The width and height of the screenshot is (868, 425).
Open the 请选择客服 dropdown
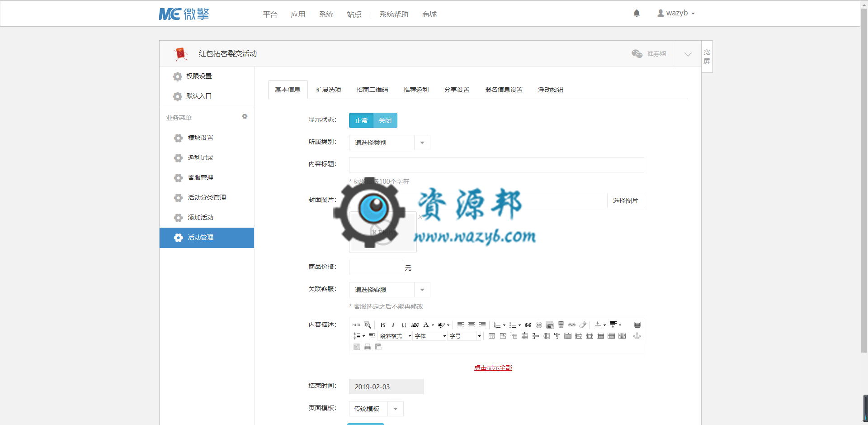389,290
